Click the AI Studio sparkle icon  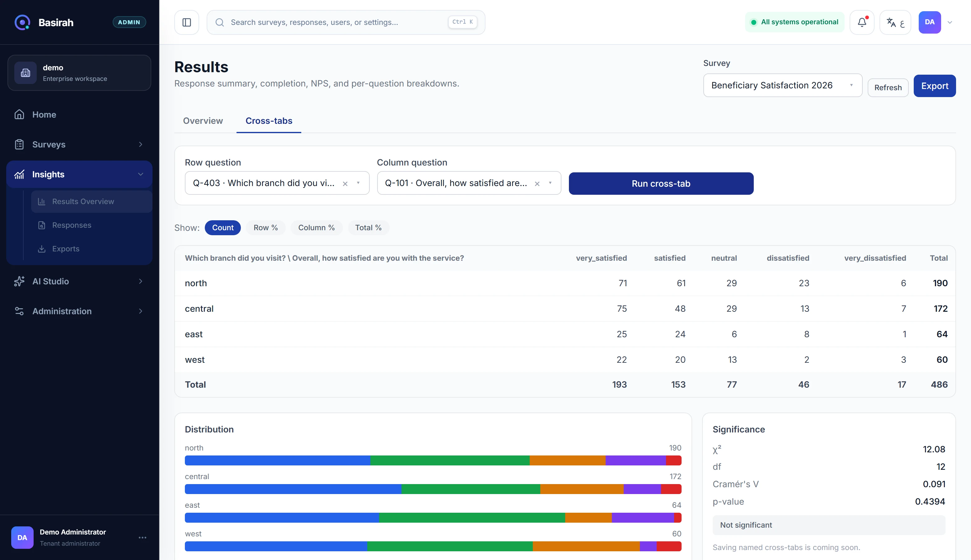(19, 282)
